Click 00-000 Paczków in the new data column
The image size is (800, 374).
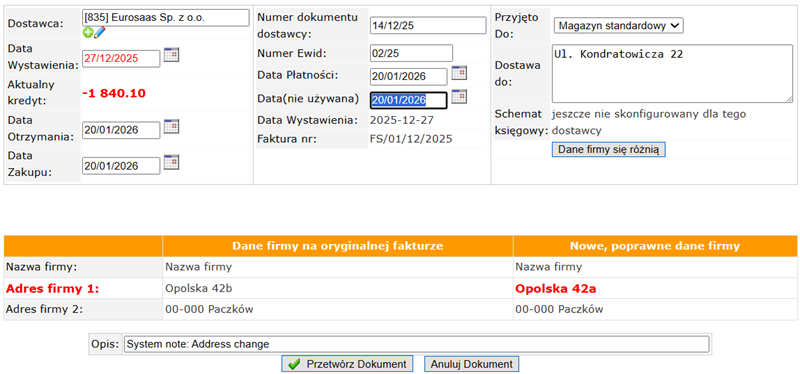[559, 309]
